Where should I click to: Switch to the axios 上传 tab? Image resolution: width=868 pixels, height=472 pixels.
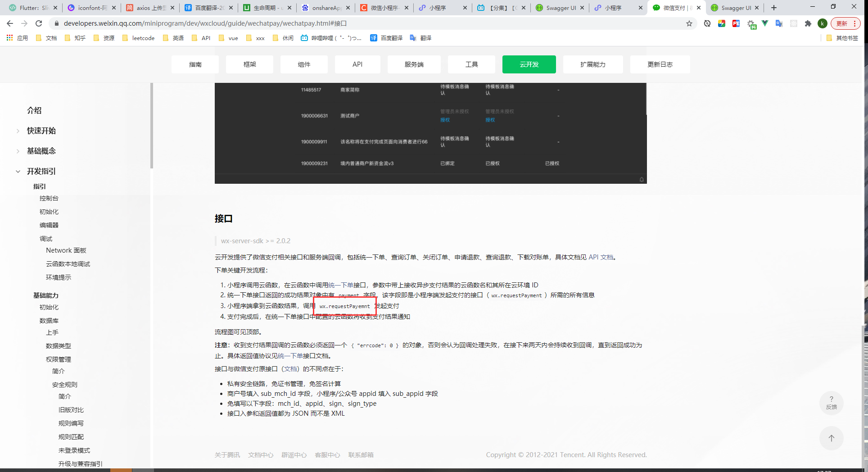tap(150, 8)
